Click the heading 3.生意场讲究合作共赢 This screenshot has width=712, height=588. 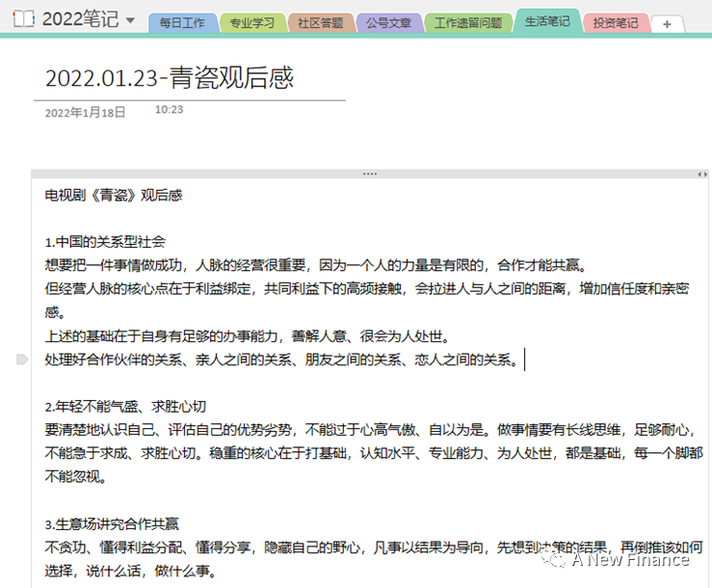click(x=112, y=524)
